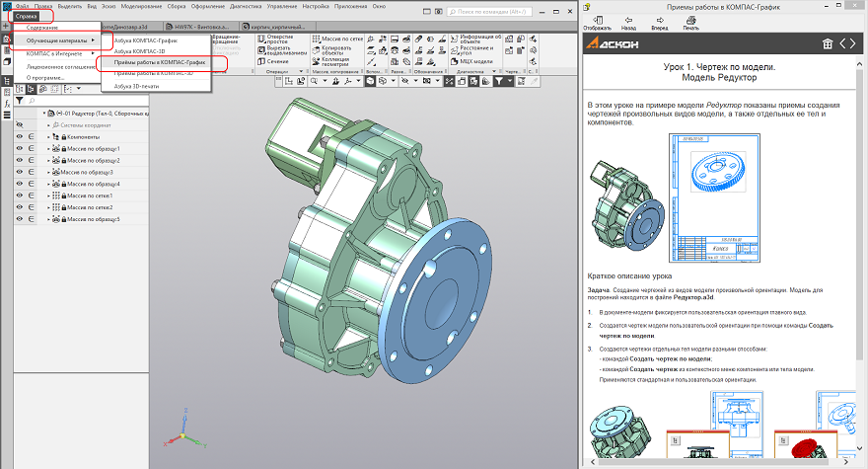This screenshot has width=868, height=469.
Task: Click the Назад back arrow in help toolbar
Action: click(629, 20)
